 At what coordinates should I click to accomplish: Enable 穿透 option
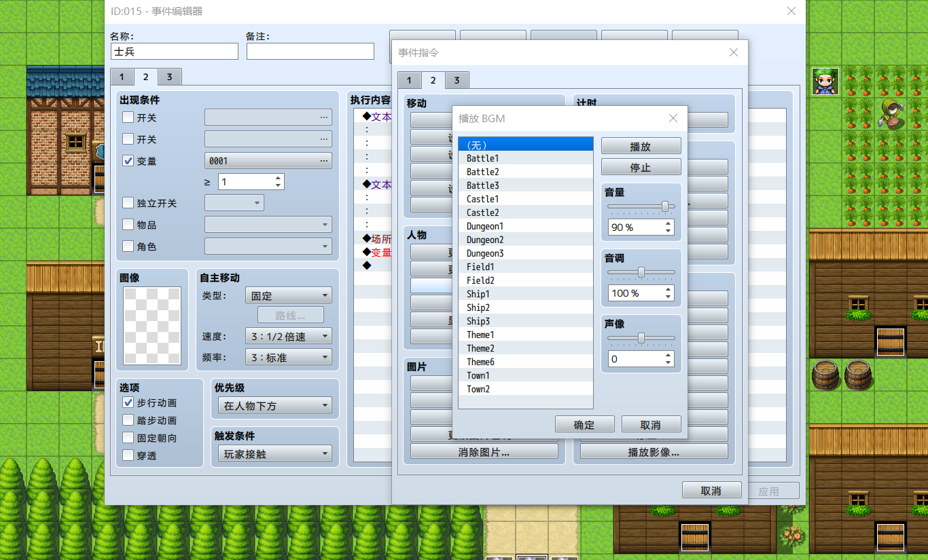pos(128,455)
